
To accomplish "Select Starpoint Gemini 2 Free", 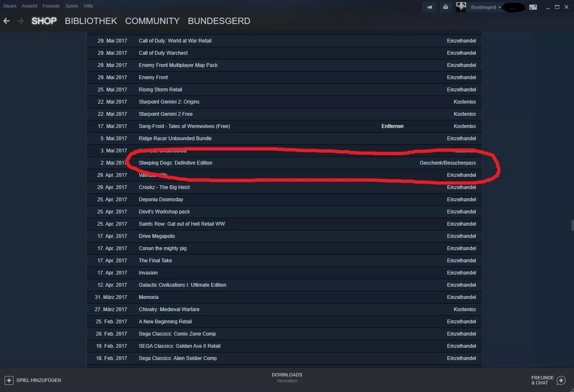I will [x=166, y=114].
